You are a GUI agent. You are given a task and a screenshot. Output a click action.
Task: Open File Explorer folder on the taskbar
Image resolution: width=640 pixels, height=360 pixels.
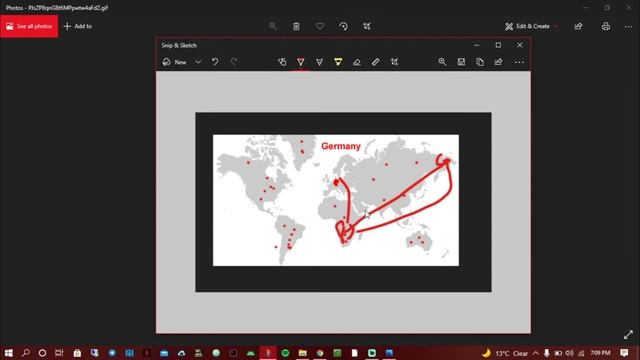tap(302, 353)
